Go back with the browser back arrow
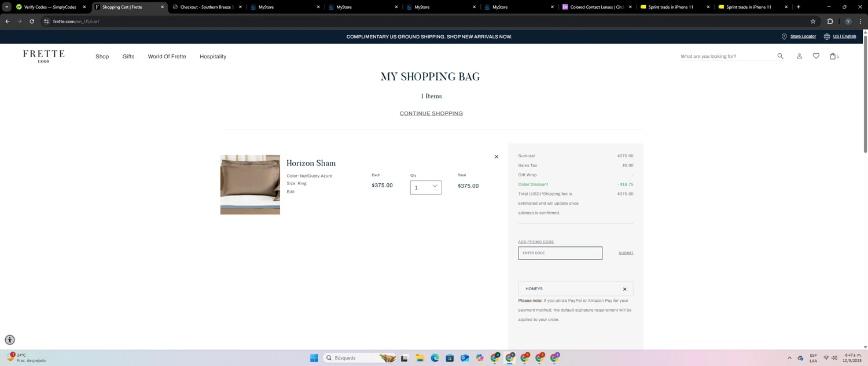This screenshot has width=868, height=366. pos(7,21)
